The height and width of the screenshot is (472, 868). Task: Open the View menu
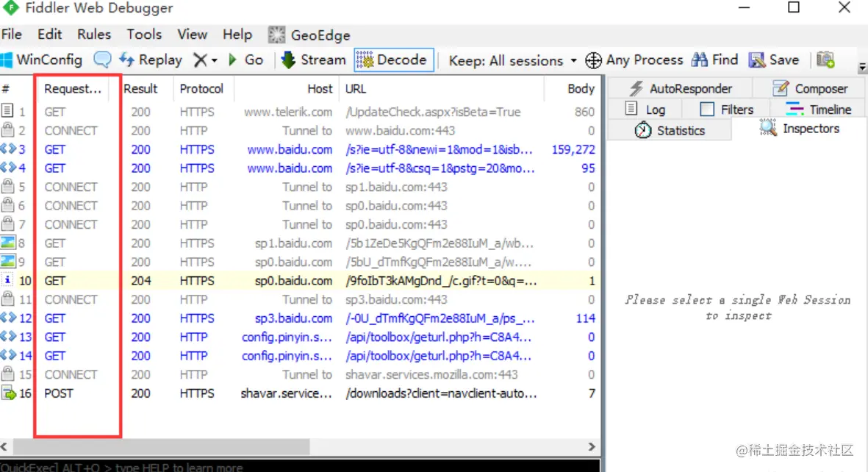coord(192,35)
